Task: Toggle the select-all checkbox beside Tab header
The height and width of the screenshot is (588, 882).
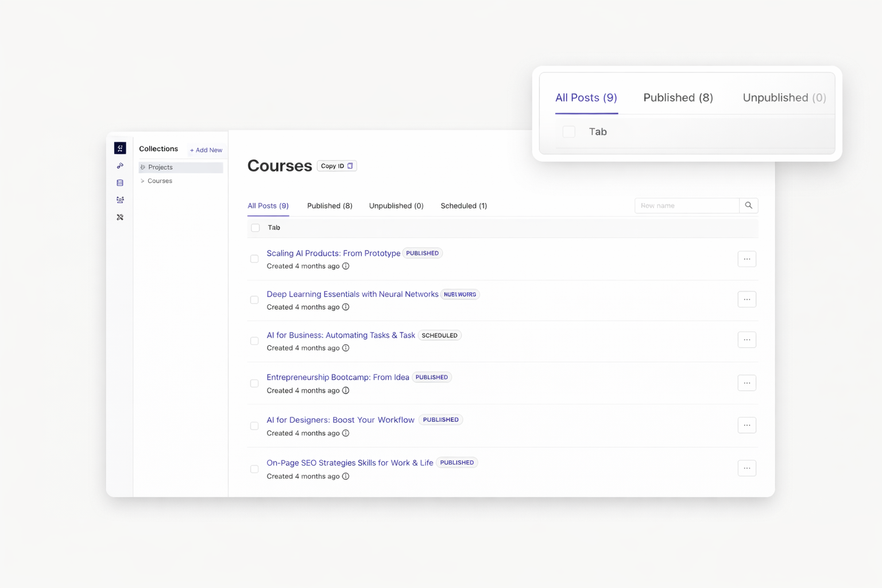Action: pyautogui.click(x=256, y=228)
